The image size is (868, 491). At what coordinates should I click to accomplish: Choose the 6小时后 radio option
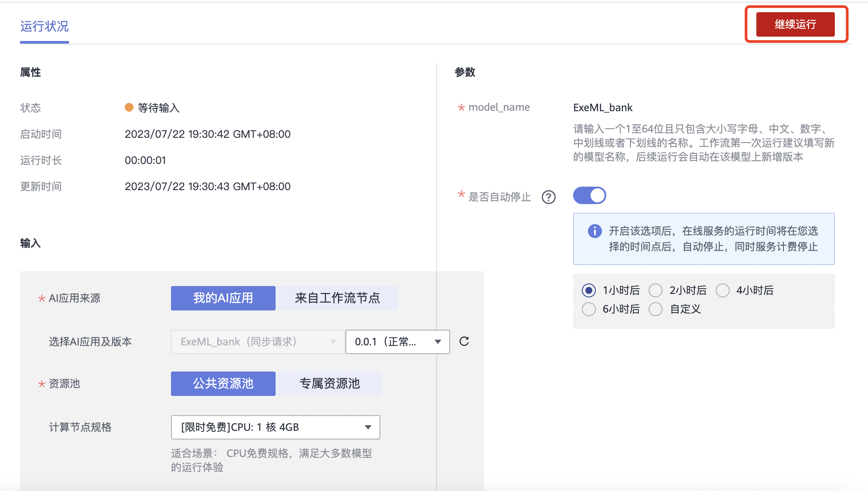tap(589, 309)
